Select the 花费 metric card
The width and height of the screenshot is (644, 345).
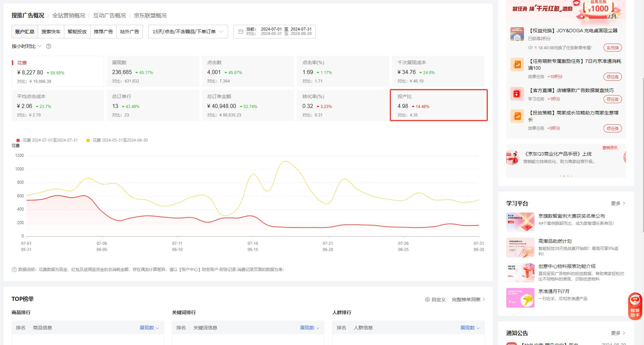point(58,71)
